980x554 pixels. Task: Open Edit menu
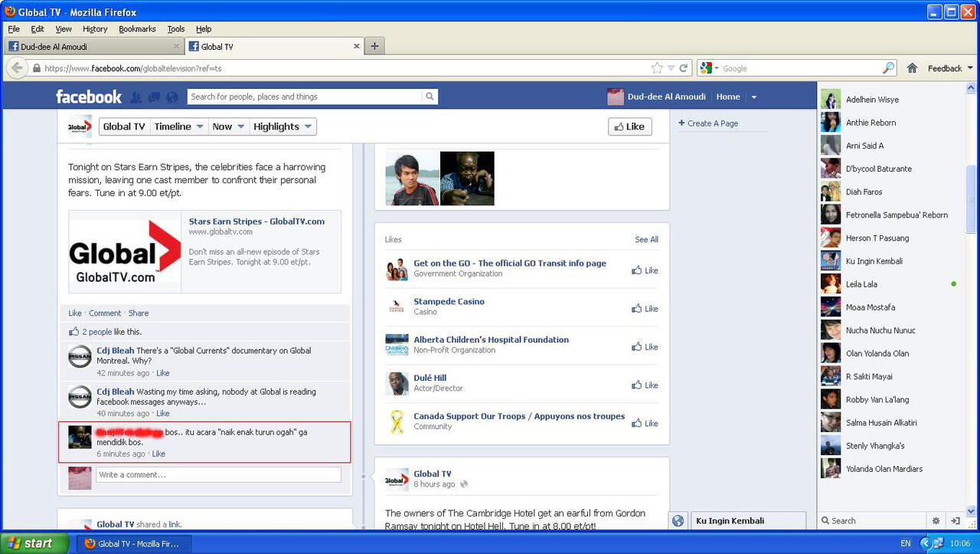38,29
